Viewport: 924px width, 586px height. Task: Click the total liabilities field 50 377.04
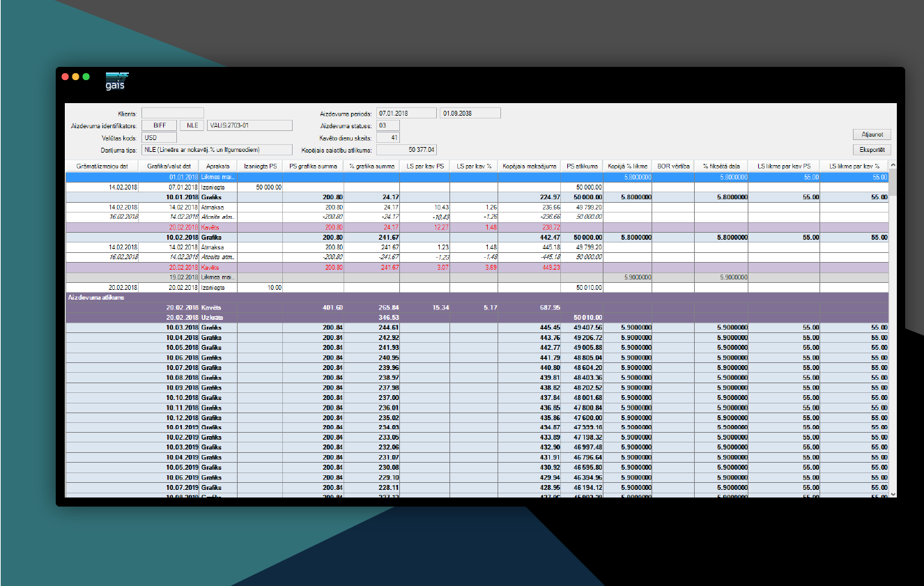(406, 149)
